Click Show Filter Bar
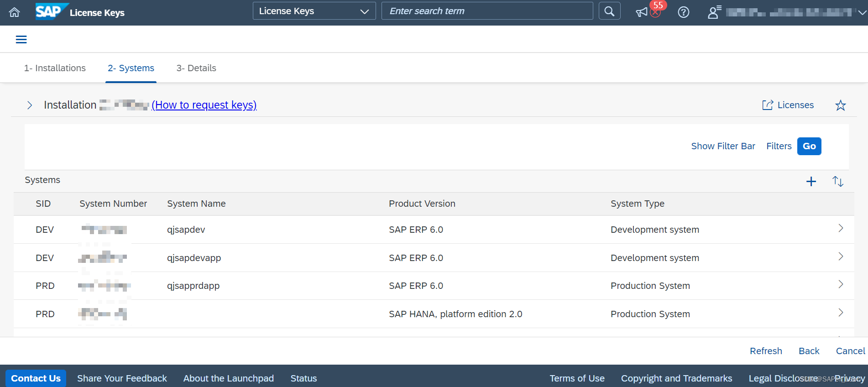 click(723, 146)
